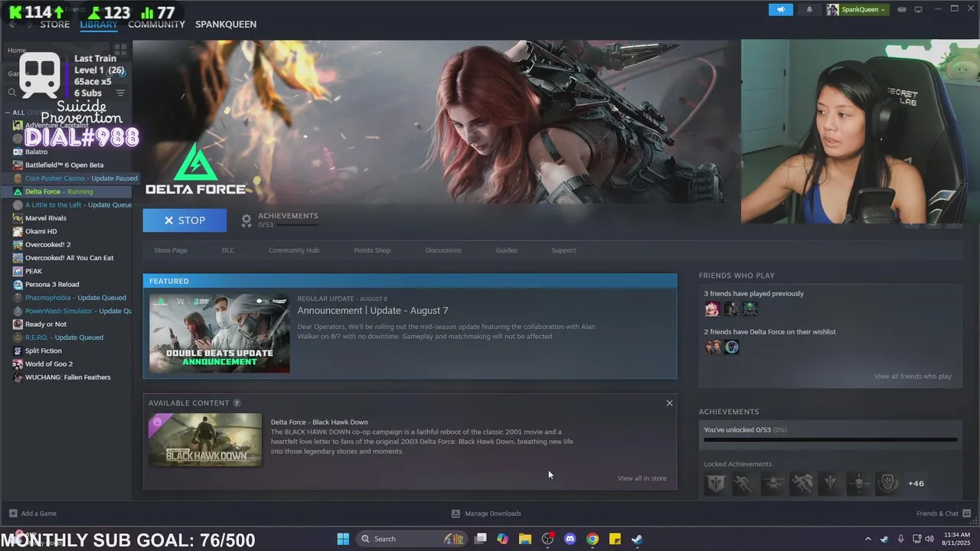Open the COMMUNITY tab
This screenshot has width=980, height=551.
click(156, 24)
